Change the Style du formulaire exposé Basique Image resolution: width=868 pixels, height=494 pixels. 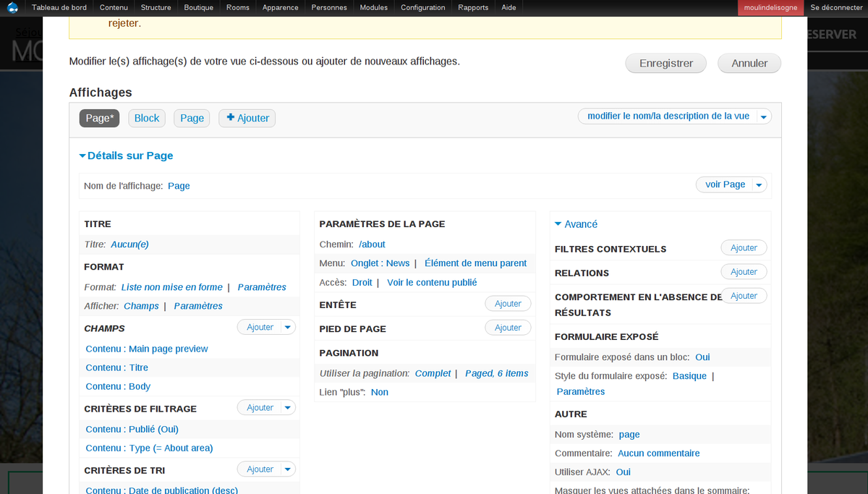689,376
